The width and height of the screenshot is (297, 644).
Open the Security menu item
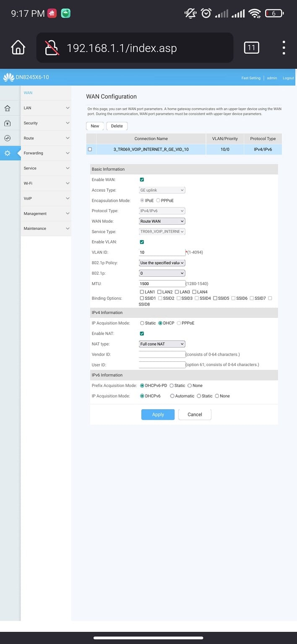click(x=46, y=123)
